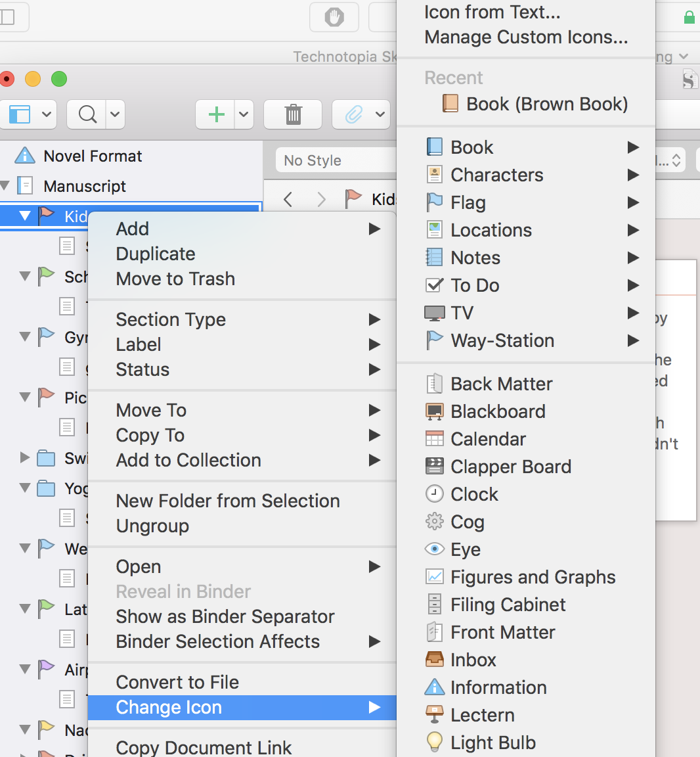Go back with editor history arrow

coord(288,199)
